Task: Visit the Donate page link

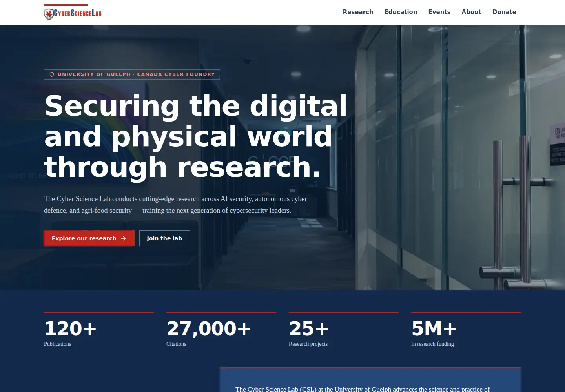Action: 504,12
